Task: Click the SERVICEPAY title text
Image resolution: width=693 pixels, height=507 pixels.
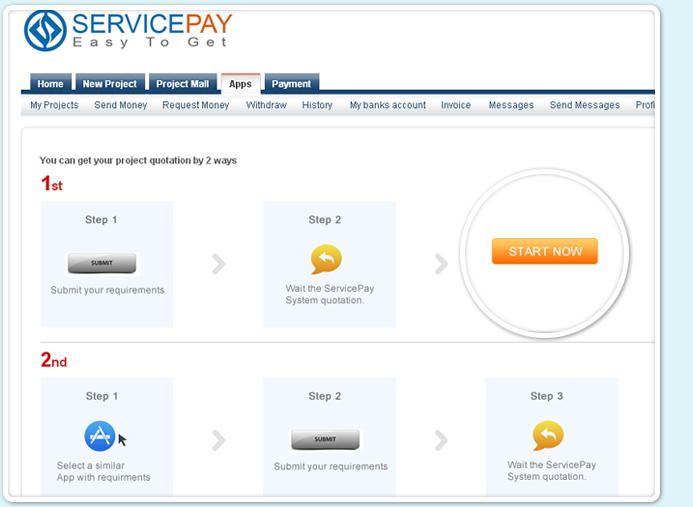Action: [152, 23]
